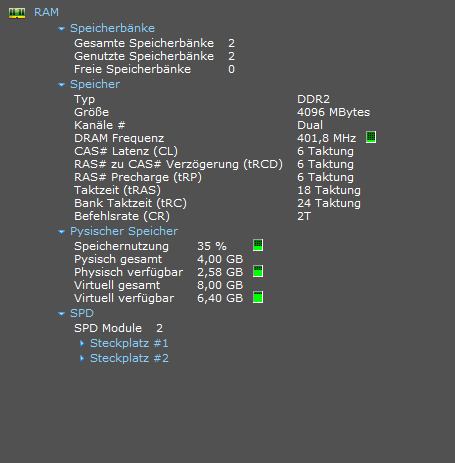This screenshot has height=463, width=455.
Task: Click the graph icon next to Speichernutzung
Action: [x=258, y=245]
